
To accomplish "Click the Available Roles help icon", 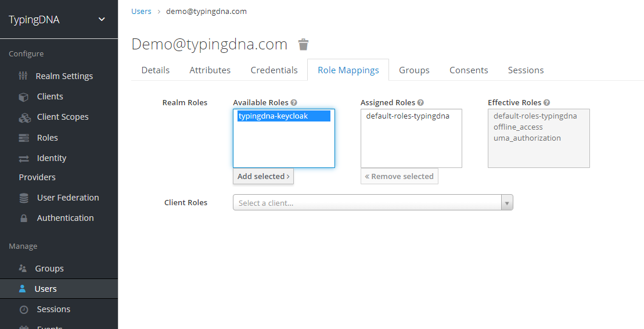I will 294,103.
